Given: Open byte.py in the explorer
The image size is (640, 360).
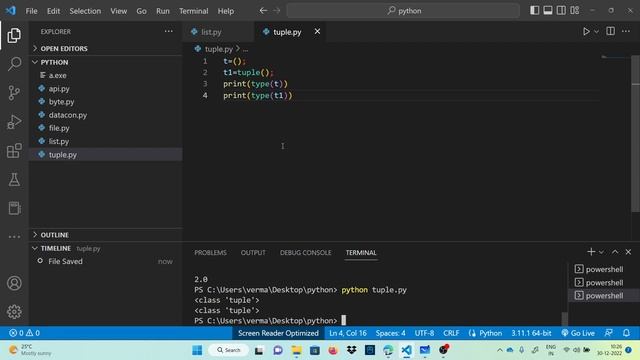Looking at the screenshot, I should pyautogui.click(x=105, y=102).
